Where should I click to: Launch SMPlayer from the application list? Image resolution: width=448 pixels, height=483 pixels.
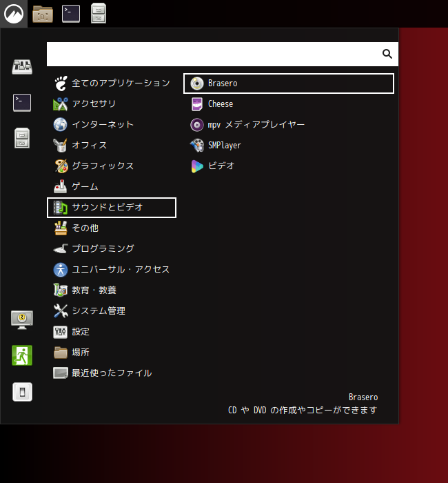click(289, 146)
